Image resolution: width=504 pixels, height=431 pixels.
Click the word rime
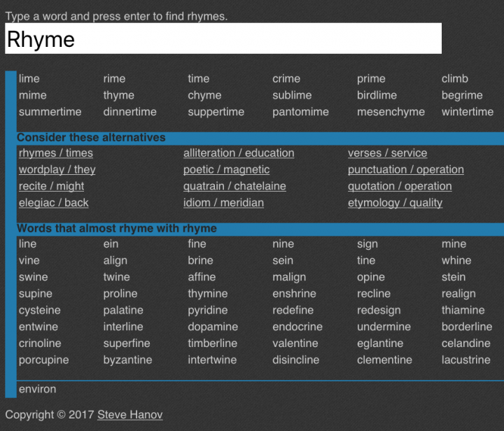(x=114, y=78)
